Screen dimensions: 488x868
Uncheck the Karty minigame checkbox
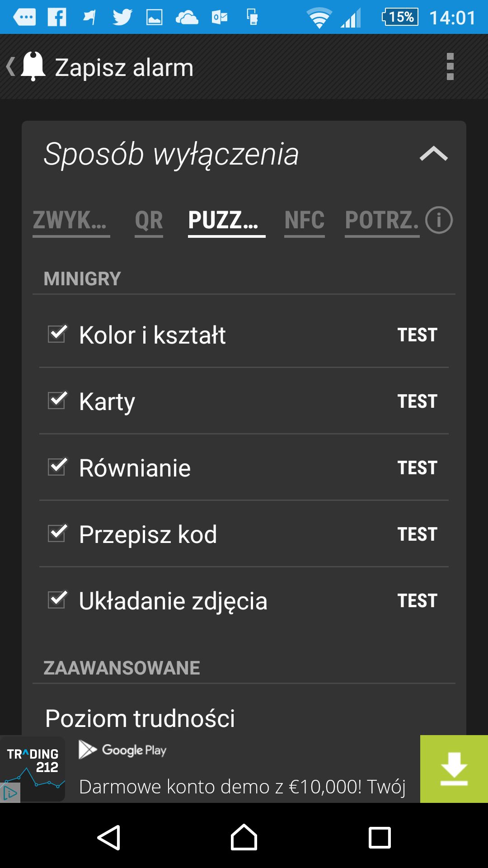point(57,401)
